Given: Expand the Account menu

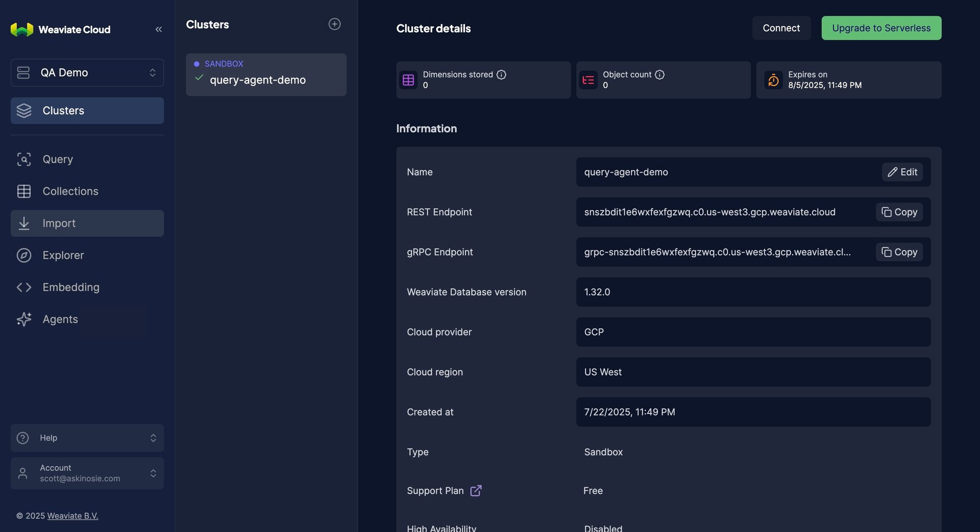Looking at the screenshot, I should coord(87,473).
